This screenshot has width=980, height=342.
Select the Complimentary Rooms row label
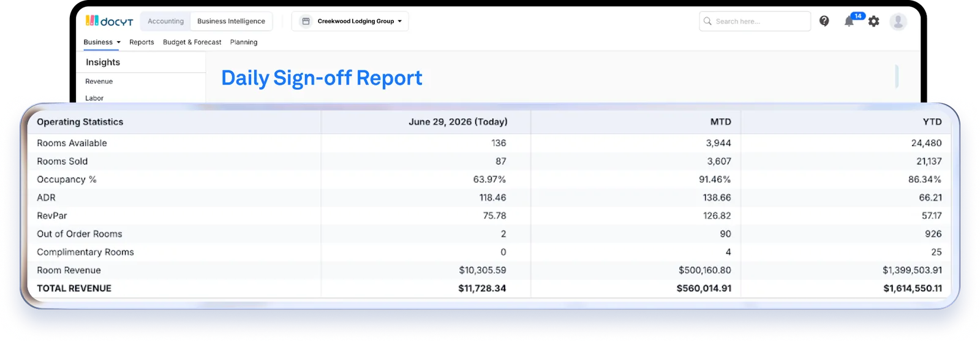tap(85, 252)
